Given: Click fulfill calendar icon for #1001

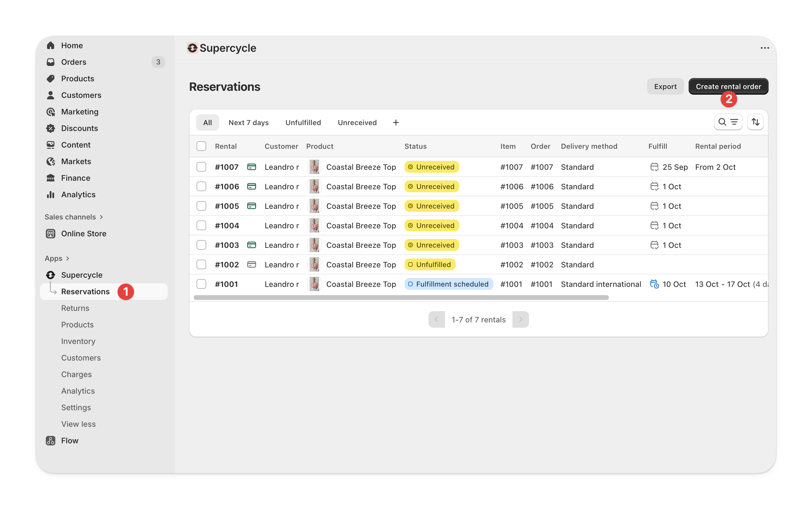Looking at the screenshot, I should point(654,284).
